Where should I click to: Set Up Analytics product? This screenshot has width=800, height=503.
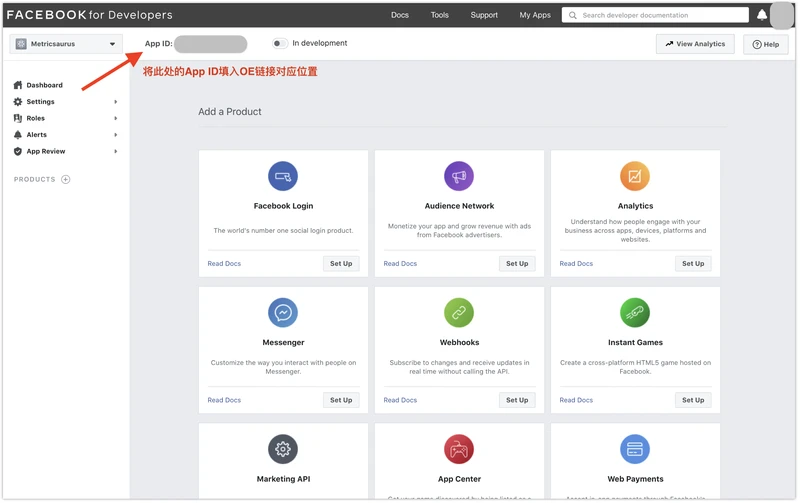693,264
